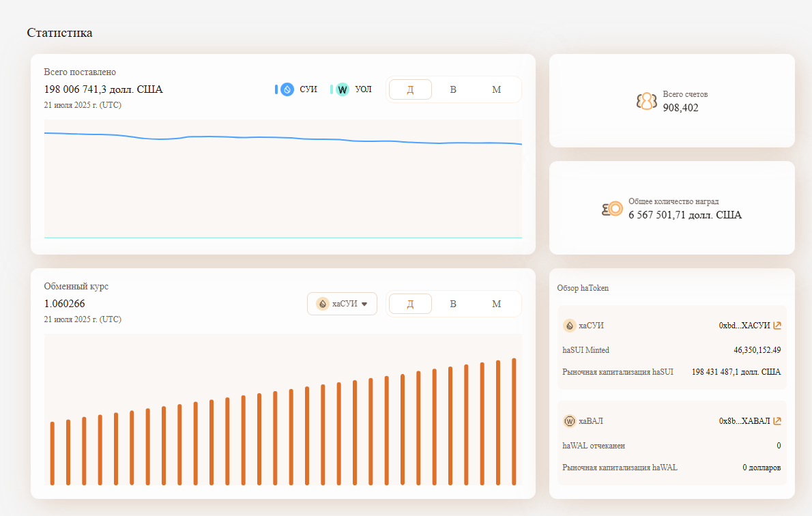Click the 198 431 487,1 долл. США market cap
Screen dimensions: 812x516
736,372
